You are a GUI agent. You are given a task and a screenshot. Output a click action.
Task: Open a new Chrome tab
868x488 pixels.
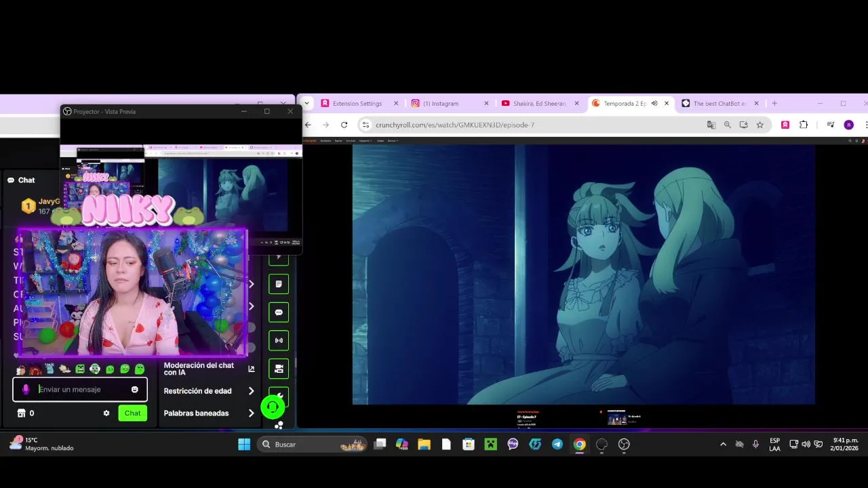pos(774,104)
